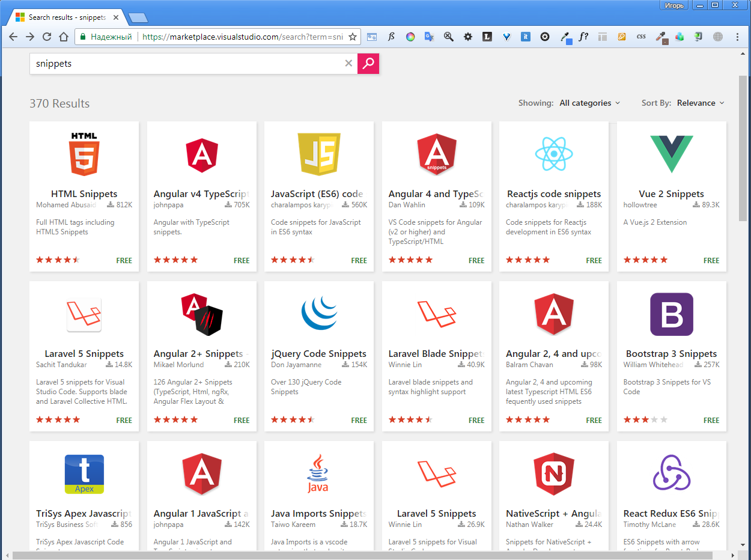This screenshot has height=560, width=751.
Task: Open Sachit Tandukar's Laravel 5 Snippets logo
Action: pyautogui.click(x=84, y=314)
